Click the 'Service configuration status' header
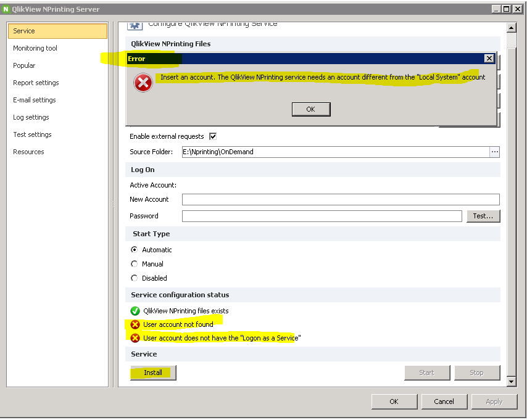The image size is (527, 420). click(180, 295)
